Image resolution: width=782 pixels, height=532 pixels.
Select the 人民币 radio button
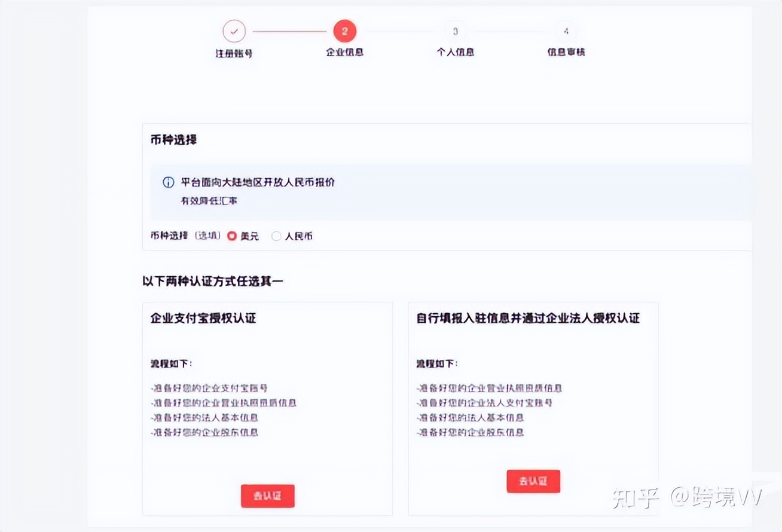tap(276, 236)
